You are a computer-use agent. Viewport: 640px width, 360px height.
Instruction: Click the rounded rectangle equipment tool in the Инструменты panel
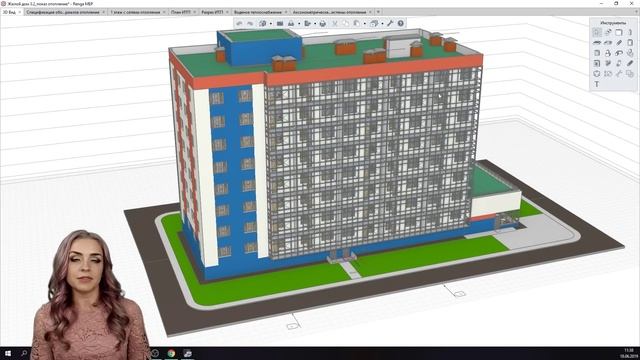click(630, 42)
